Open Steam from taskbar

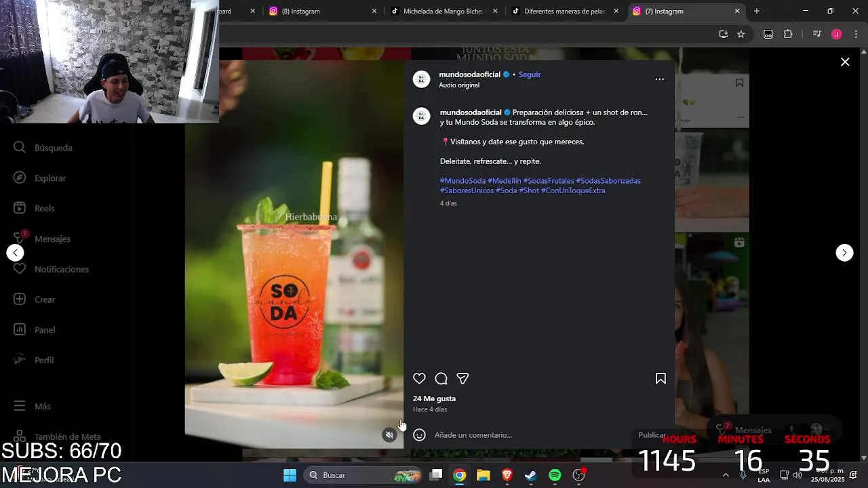coord(531,475)
